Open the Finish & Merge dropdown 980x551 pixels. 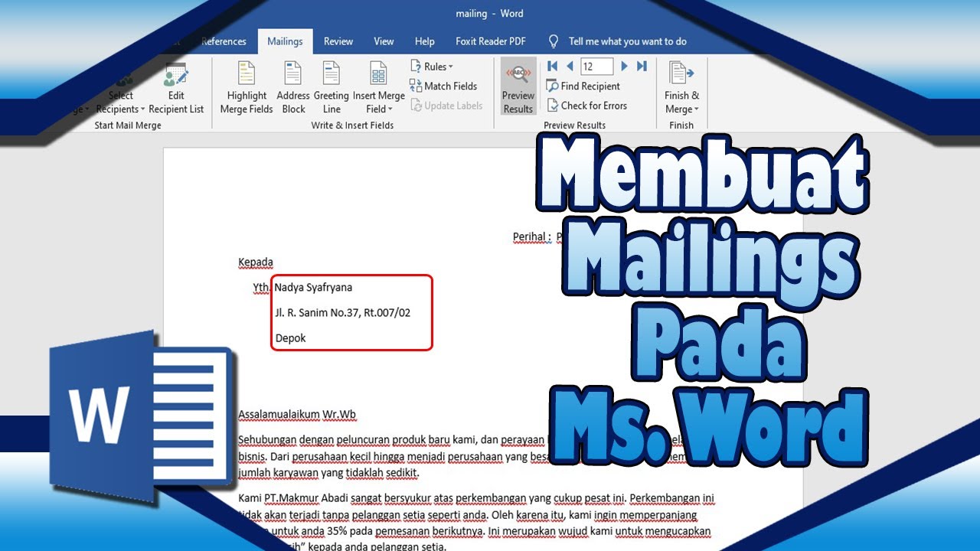[681, 88]
